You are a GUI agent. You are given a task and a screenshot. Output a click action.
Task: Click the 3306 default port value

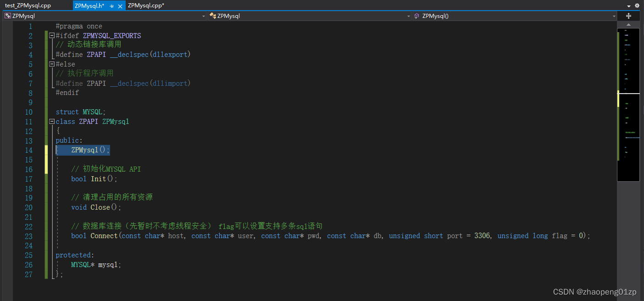point(482,236)
